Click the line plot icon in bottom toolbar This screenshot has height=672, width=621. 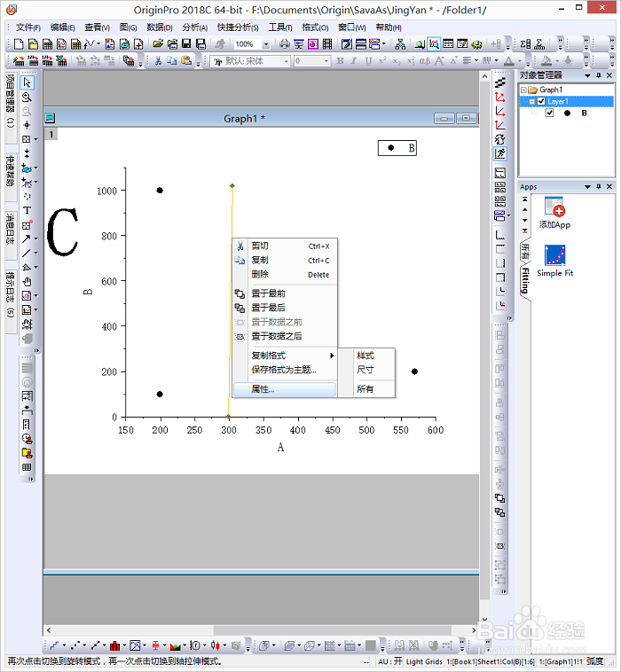click(54, 645)
